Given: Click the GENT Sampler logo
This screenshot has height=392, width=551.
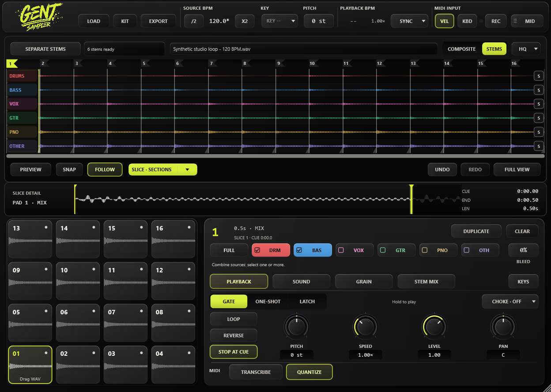Looking at the screenshot, I should (x=40, y=16).
